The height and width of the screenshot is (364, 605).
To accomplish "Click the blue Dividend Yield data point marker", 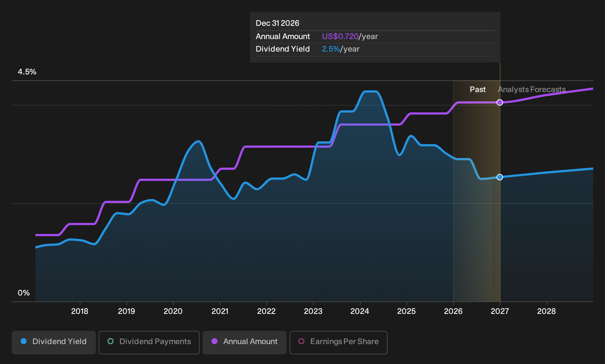I will pyautogui.click(x=500, y=177).
